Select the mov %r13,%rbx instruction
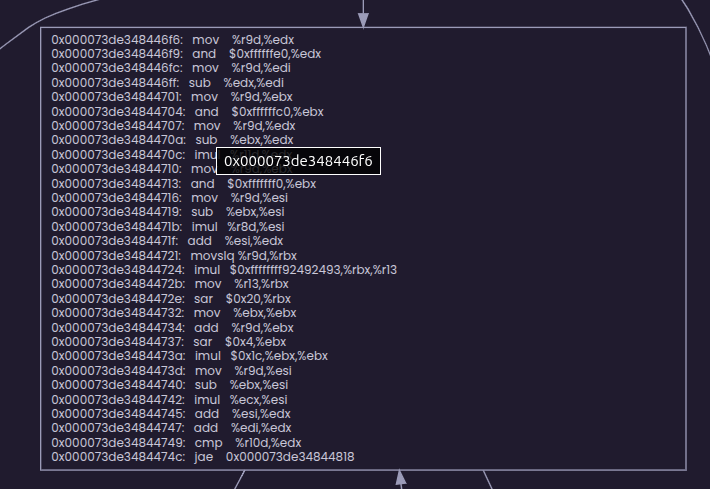Image resolution: width=710 pixels, height=489 pixels. click(x=242, y=284)
